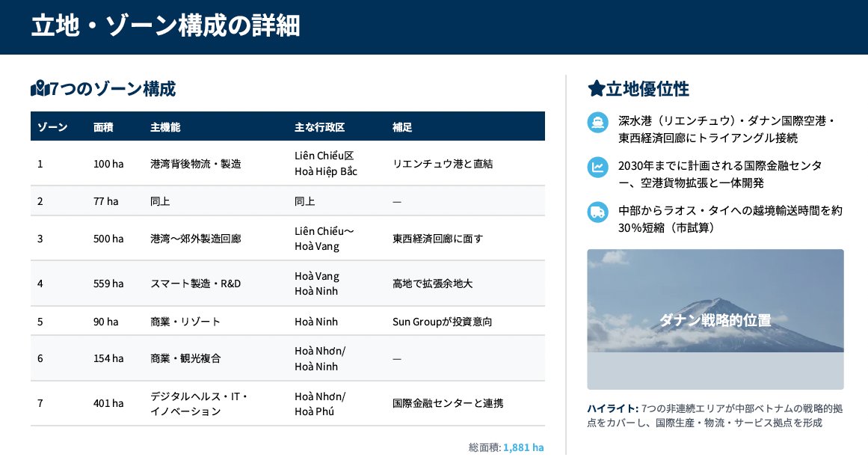Select the リエンチュウ港と直結 note
This screenshot has height=472, width=868.
pyautogui.click(x=443, y=164)
